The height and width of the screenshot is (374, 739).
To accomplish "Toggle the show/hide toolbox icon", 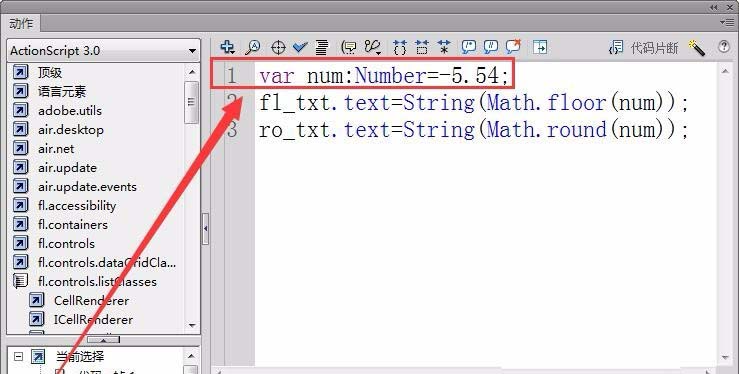I will [x=540, y=47].
